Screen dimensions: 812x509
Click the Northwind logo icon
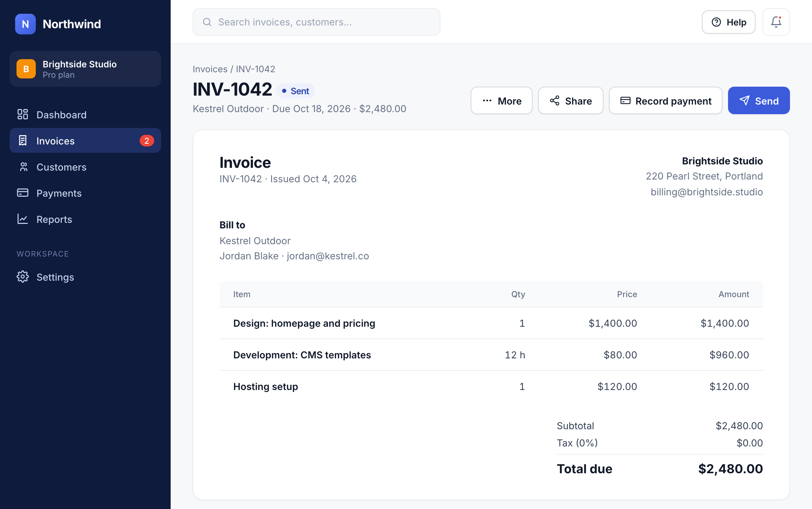pos(25,24)
